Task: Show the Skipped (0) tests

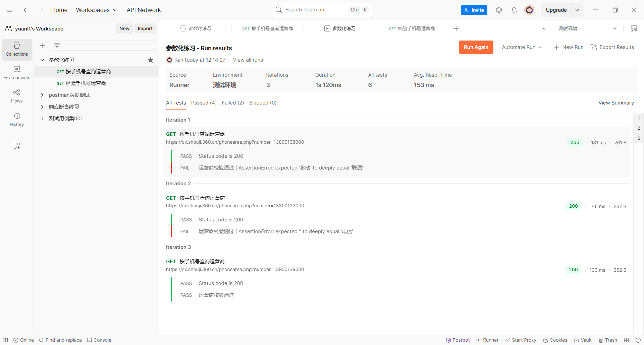Action: (263, 103)
